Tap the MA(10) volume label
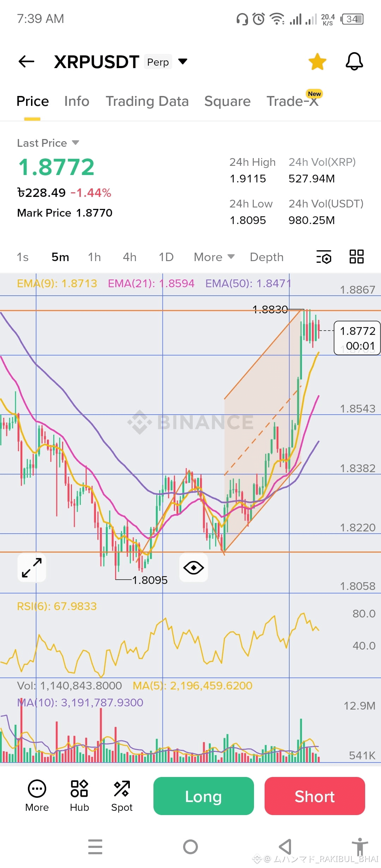381x868 pixels. click(80, 703)
